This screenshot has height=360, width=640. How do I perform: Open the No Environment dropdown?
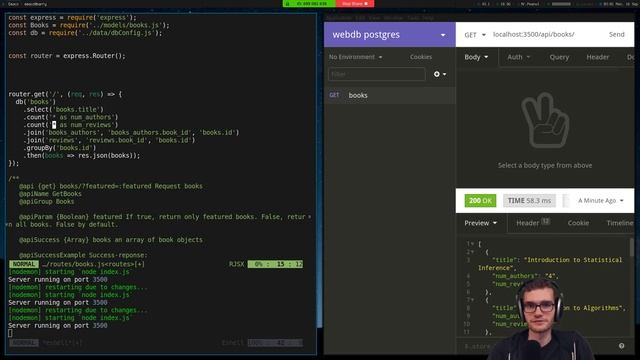[x=356, y=57]
